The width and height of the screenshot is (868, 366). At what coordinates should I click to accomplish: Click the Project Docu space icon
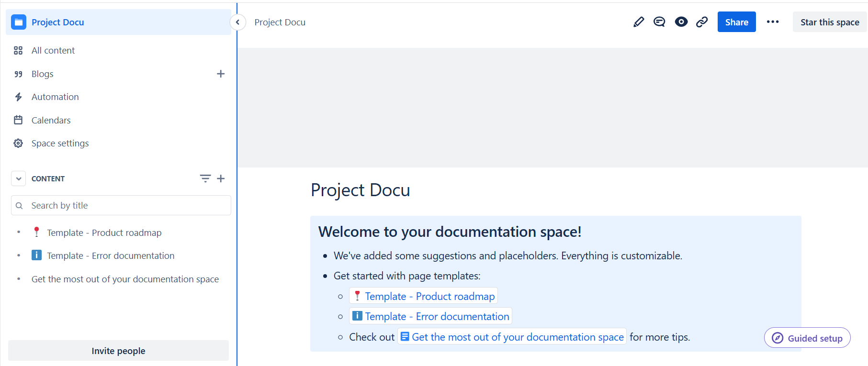click(19, 22)
